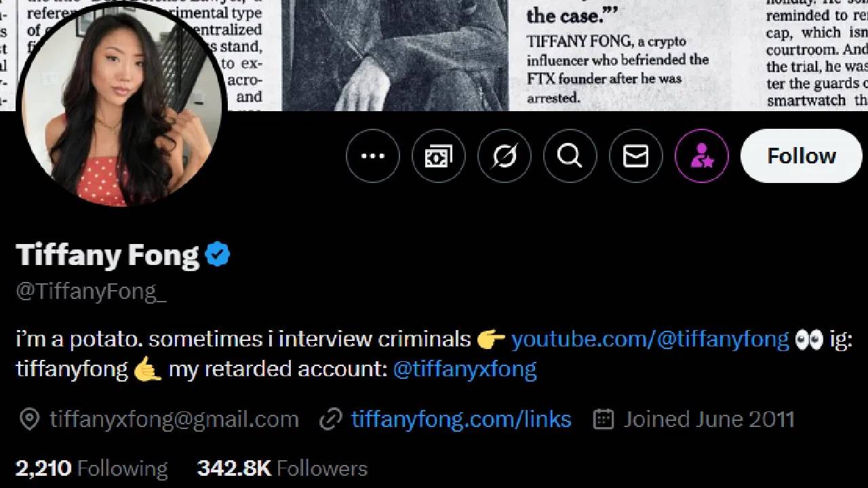Click the calendar joined-date icon
This screenshot has height=488, width=868.
(603, 420)
